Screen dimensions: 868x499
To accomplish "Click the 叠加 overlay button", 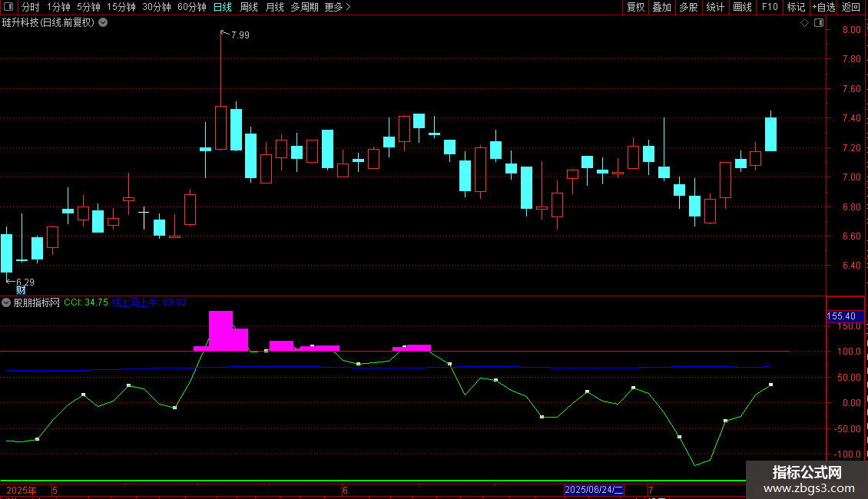I will coord(661,7).
